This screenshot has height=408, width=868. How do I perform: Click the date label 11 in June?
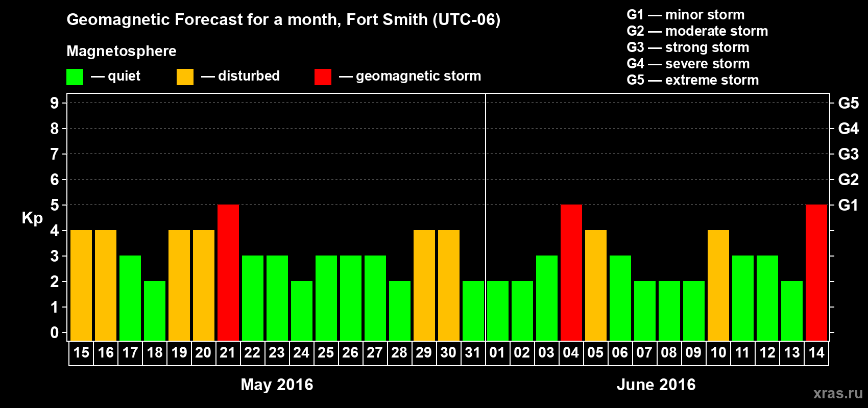(x=742, y=353)
